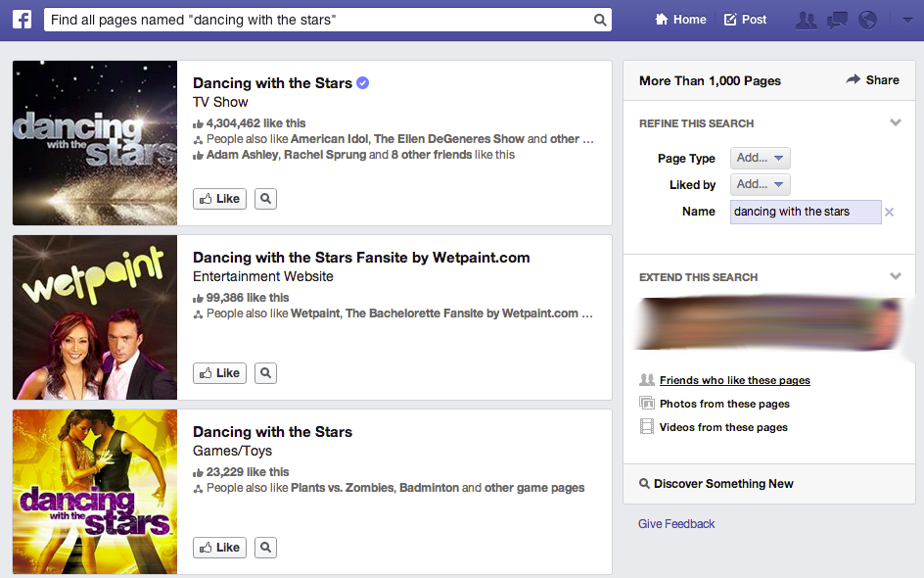Viewport: 924px width, 578px height.
Task: Open Rachel Sprung friend link
Action: pos(325,155)
